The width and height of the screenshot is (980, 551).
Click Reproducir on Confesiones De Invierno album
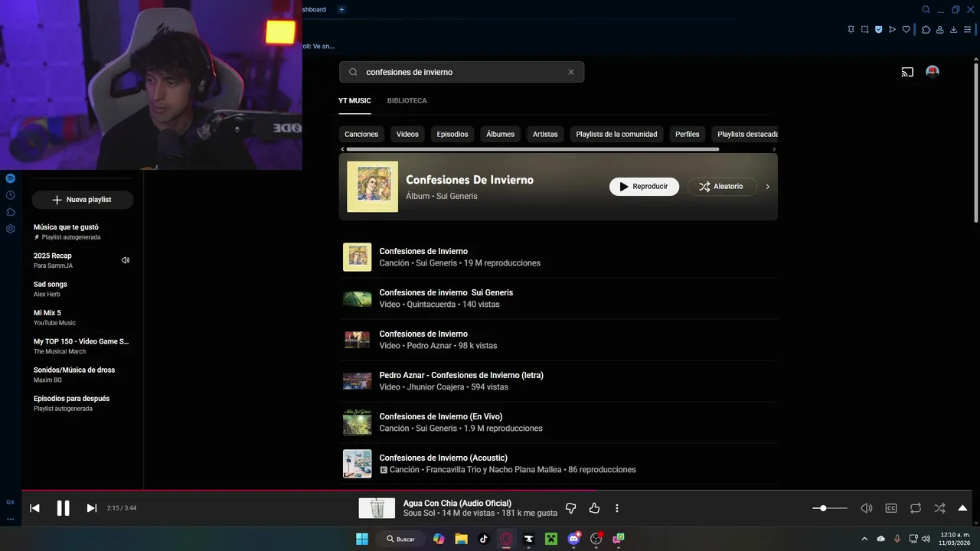pos(644,187)
